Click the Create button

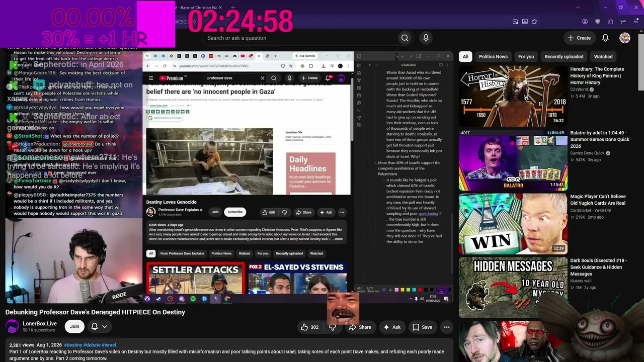click(579, 38)
